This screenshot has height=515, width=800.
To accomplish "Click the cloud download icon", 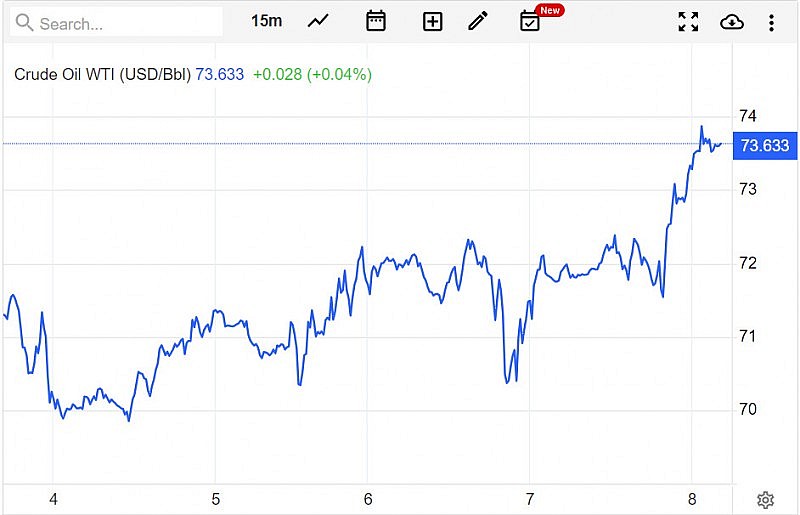I will (x=732, y=21).
